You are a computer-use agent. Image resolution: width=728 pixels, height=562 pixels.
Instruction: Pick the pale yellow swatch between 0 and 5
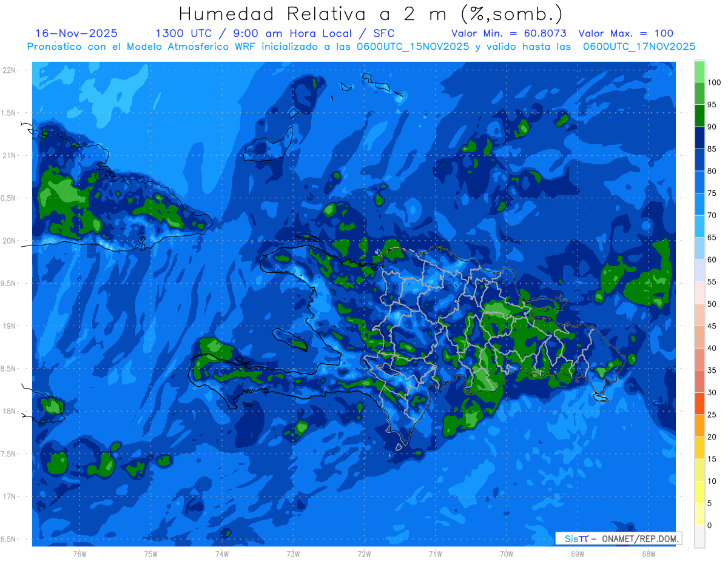699,514
